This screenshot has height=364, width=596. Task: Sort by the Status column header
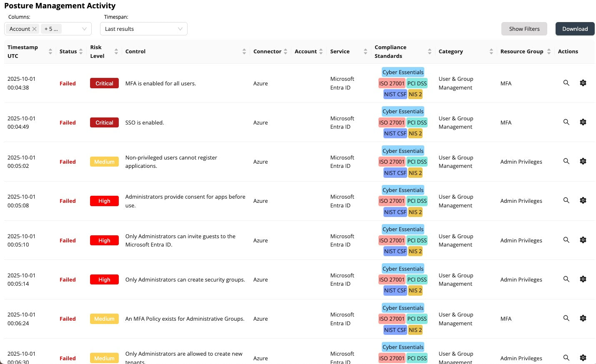coord(81,52)
